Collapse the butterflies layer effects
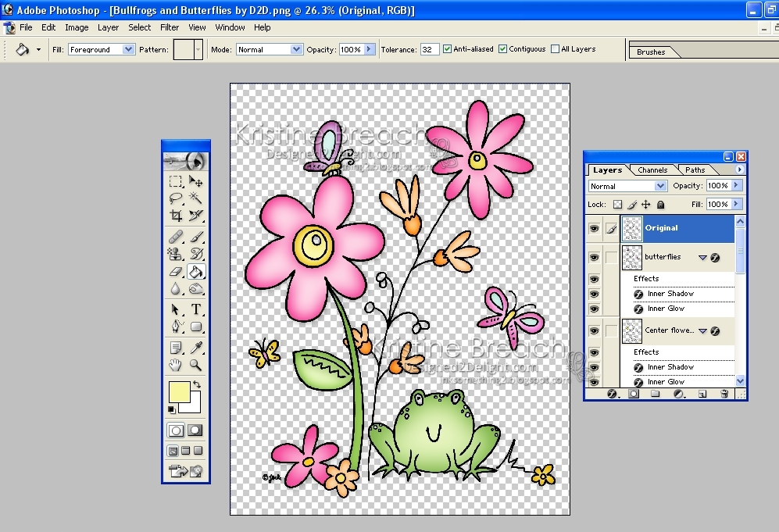The image size is (779, 532). [x=703, y=256]
